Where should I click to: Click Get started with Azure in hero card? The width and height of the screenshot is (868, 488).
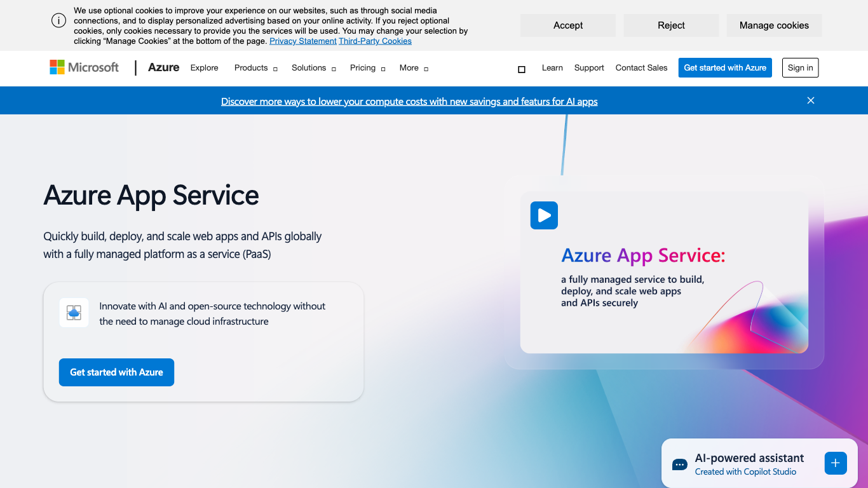tap(116, 372)
